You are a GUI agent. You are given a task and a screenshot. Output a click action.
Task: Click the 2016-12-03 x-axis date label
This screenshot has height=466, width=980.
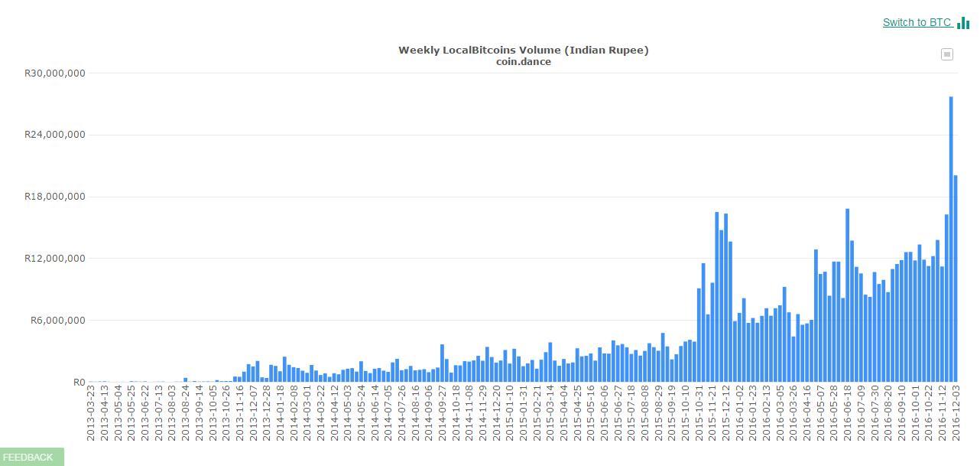[956, 414]
